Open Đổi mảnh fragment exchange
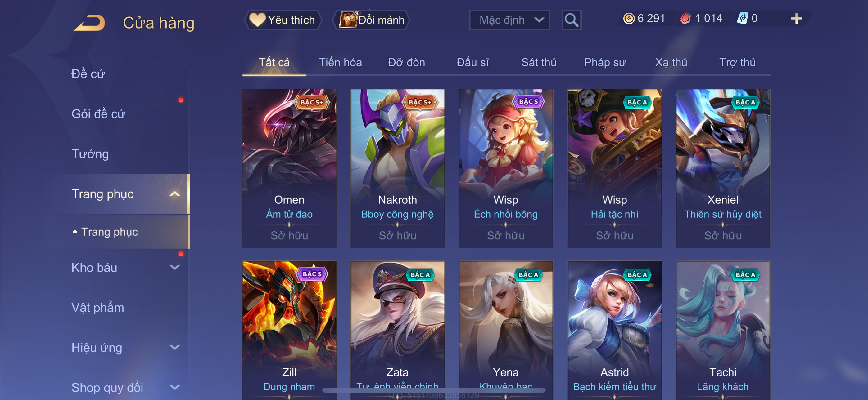868x400 pixels. [371, 20]
